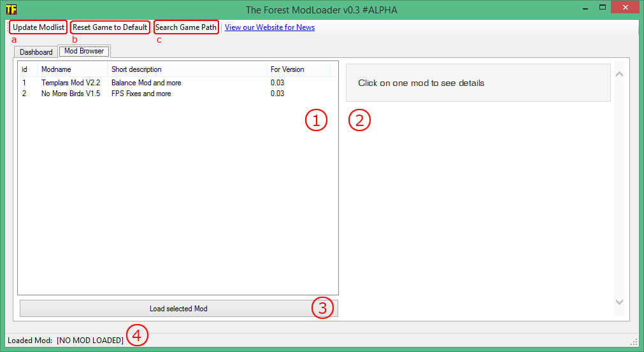Click the TF application icon in title bar

11,10
